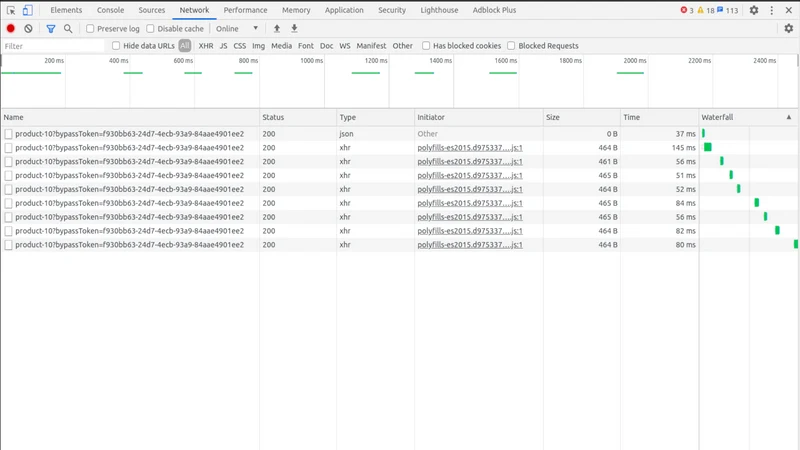Filter requests by XHR
This screenshot has width=800, height=450.
(x=206, y=46)
